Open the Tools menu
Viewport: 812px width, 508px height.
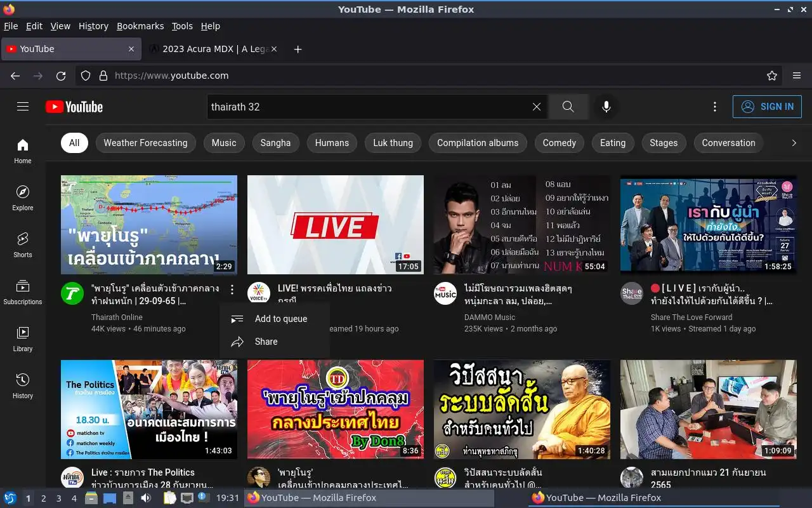(x=182, y=26)
